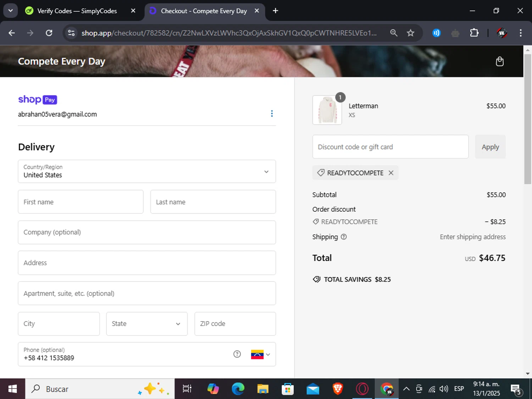The height and width of the screenshot is (399, 532).
Task: Open Opera browser from the taskbar
Action: pyautogui.click(x=362, y=389)
